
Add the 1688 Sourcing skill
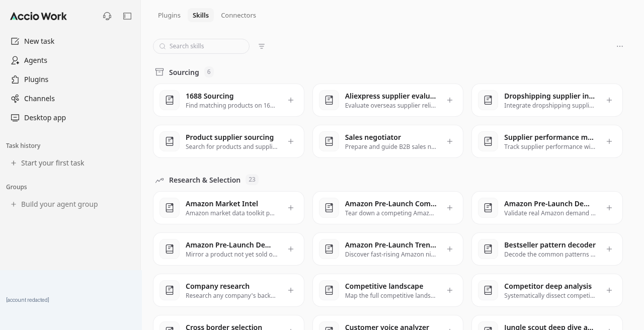[291, 100]
